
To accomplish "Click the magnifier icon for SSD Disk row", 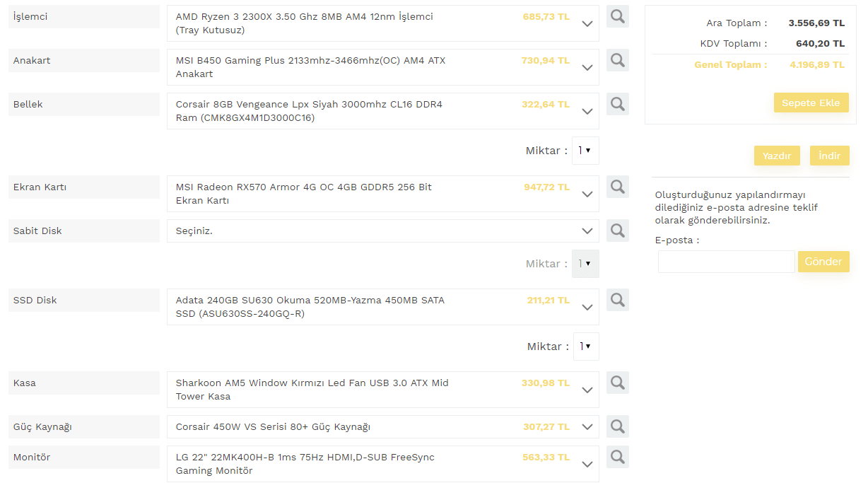I will click(x=618, y=300).
